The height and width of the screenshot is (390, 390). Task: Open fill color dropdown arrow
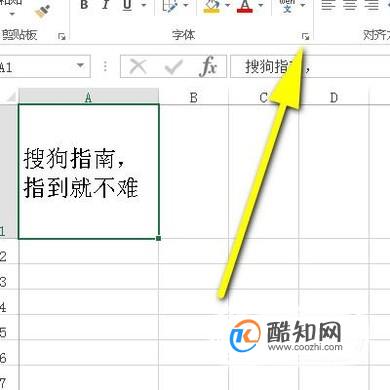(x=227, y=5)
